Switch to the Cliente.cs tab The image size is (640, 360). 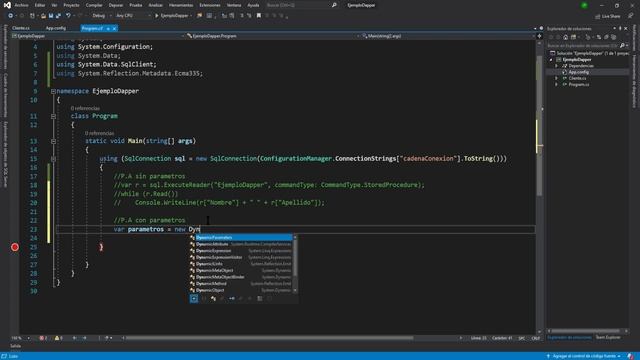[21, 28]
